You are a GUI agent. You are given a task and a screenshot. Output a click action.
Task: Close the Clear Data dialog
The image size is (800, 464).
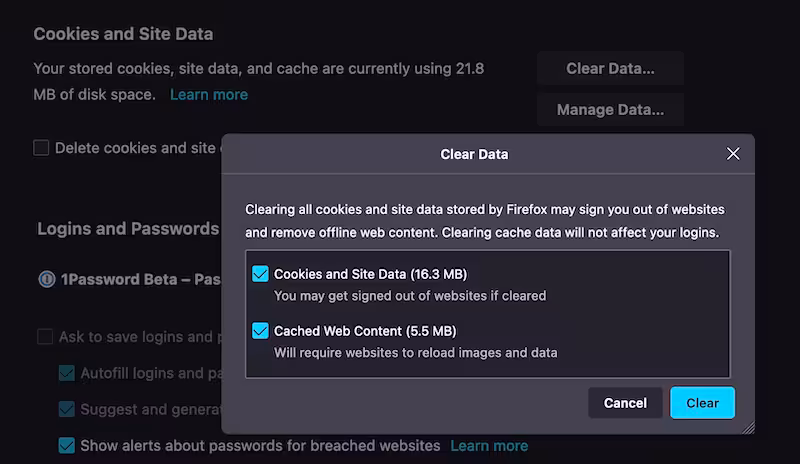[733, 154]
